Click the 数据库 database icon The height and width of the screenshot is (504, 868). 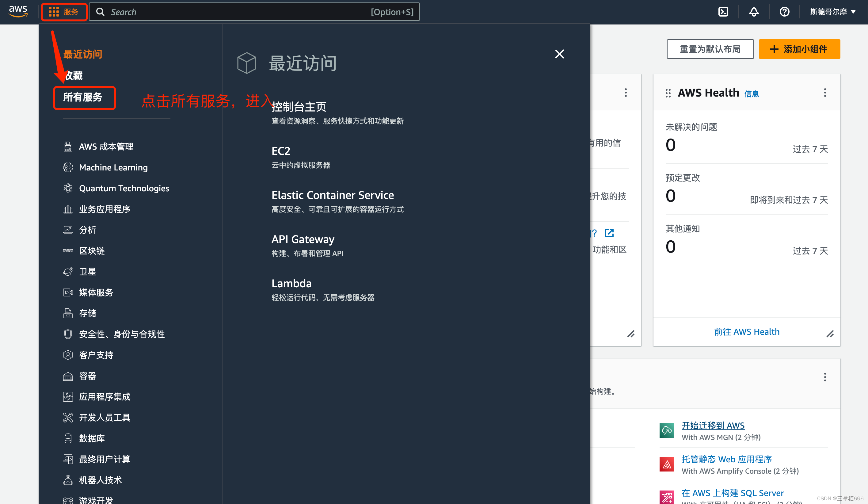pyautogui.click(x=68, y=438)
